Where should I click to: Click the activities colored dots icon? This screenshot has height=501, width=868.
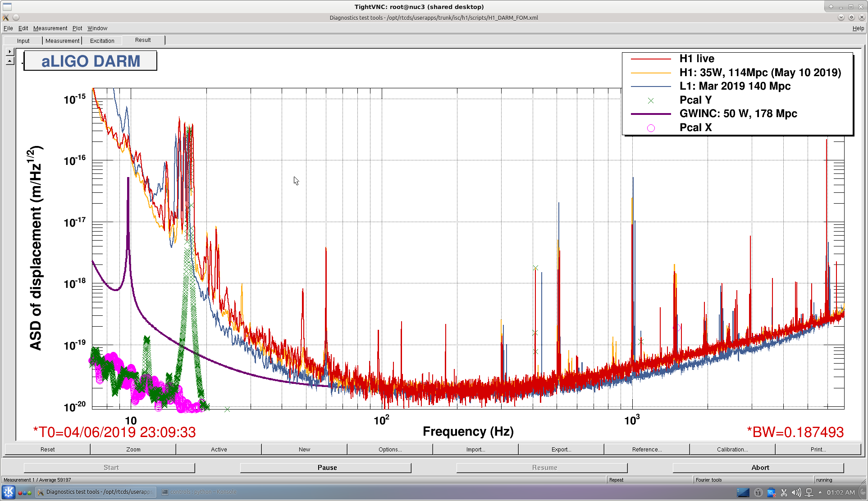(25, 492)
